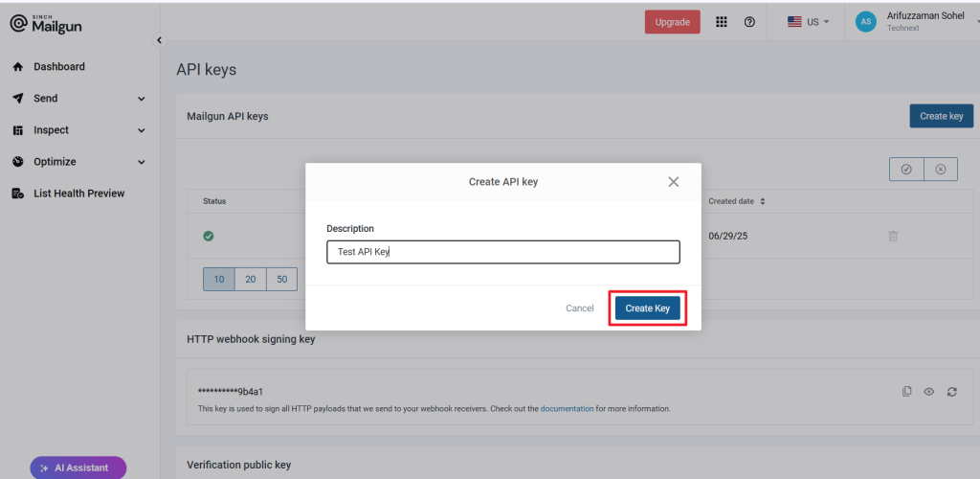980x479 pixels.
Task: Click the Create key button in header
Action: (x=942, y=116)
